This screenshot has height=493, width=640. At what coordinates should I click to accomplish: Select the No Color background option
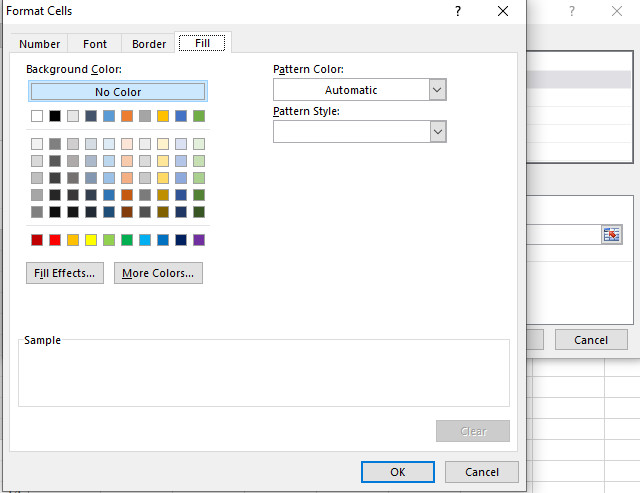coord(118,92)
